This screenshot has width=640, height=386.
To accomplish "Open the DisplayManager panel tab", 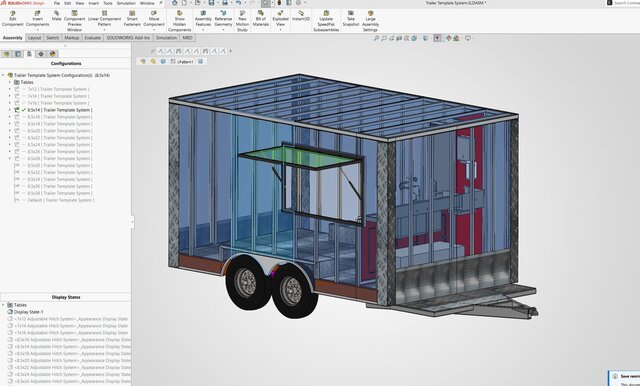I will [x=53, y=54].
